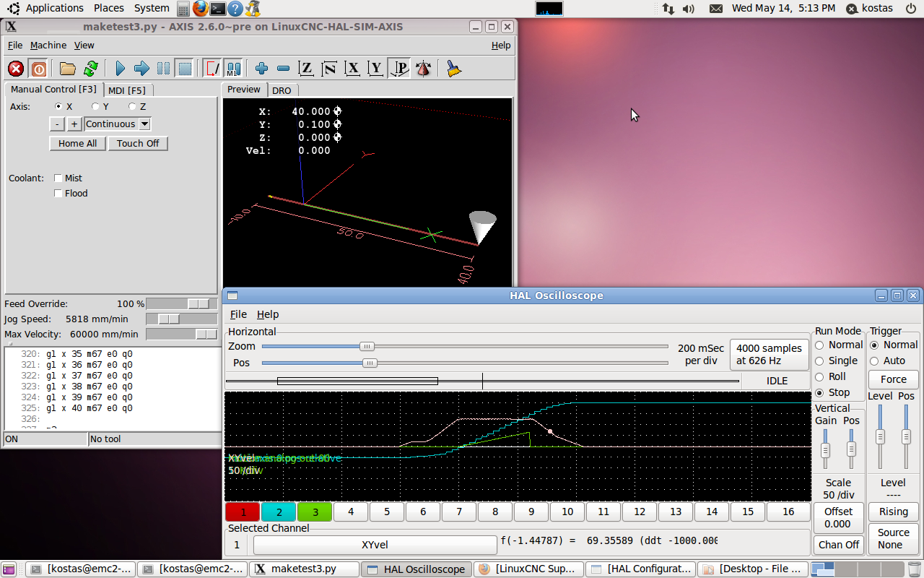This screenshot has width=924, height=578.
Task: Open the mail indicator icon
Action: (x=715, y=9)
